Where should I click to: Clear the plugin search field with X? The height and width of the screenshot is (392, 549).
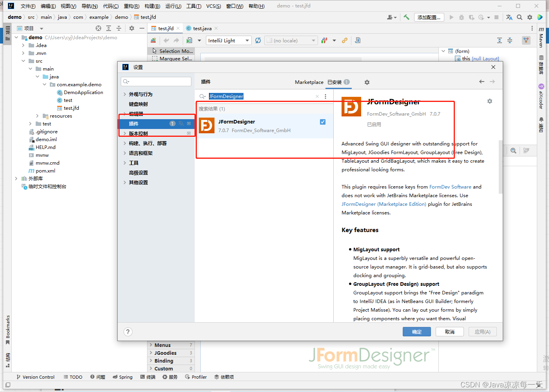click(x=317, y=96)
